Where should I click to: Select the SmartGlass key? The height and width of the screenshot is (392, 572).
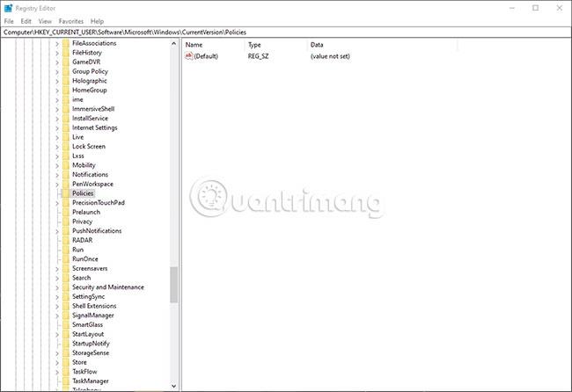tap(87, 324)
